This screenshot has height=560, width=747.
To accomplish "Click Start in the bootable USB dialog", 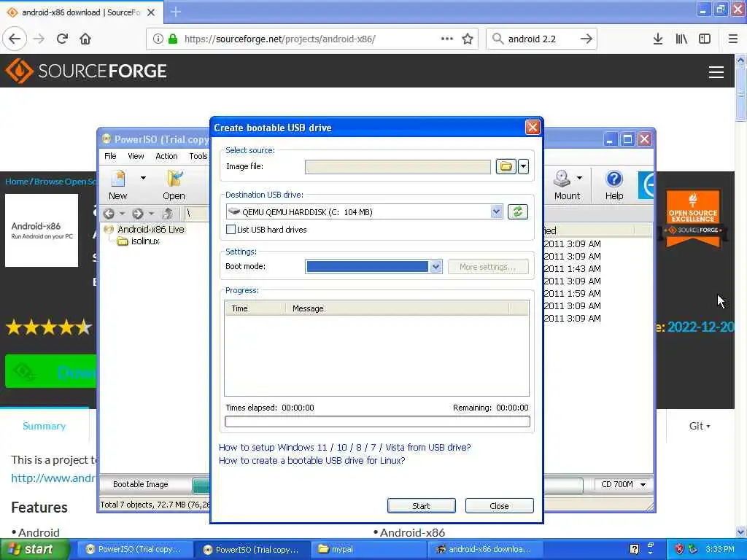I will [x=421, y=506].
